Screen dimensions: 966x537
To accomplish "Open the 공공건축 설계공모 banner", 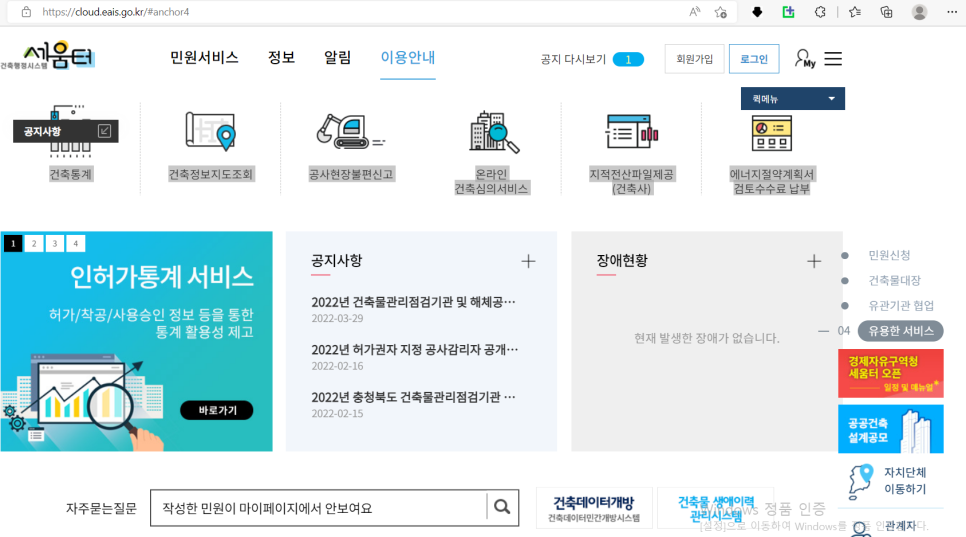I will (x=891, y=429).
